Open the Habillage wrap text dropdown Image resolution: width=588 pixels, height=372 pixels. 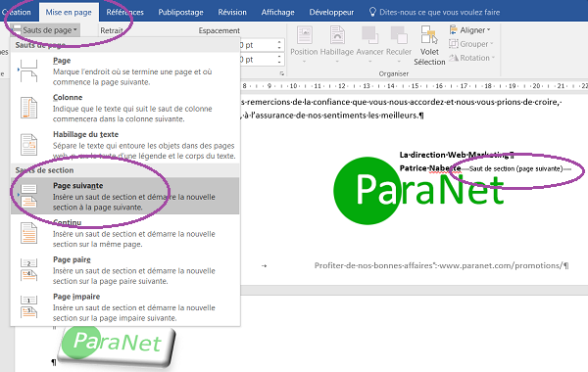point(337,44)
